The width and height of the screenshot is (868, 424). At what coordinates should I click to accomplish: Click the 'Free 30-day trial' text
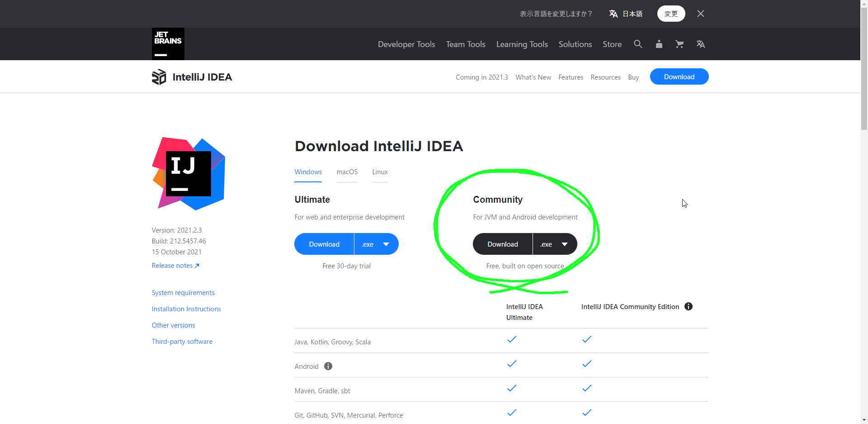pyautogui.click(x=346, y=266)
